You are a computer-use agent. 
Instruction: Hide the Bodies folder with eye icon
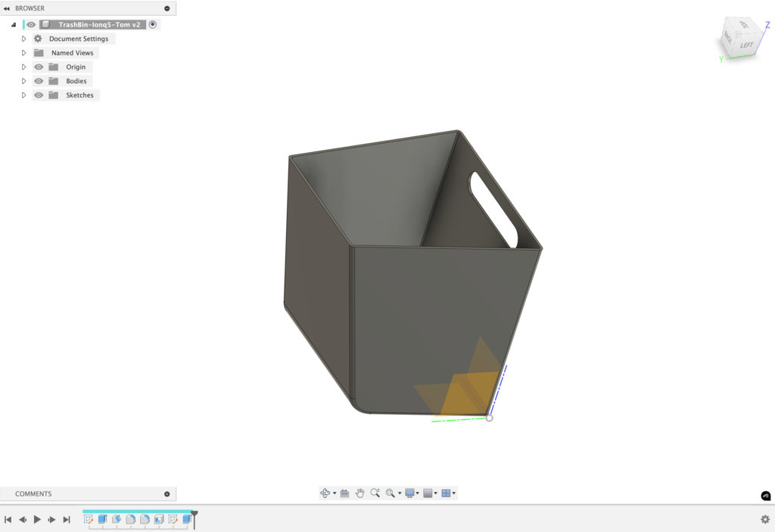click(39, 81)
